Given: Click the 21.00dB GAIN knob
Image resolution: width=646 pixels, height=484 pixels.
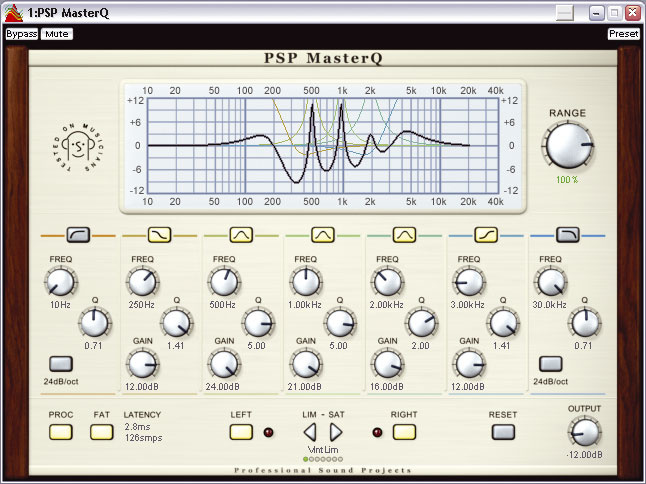Looking at the screenshot, I should [x=305, y=364].
